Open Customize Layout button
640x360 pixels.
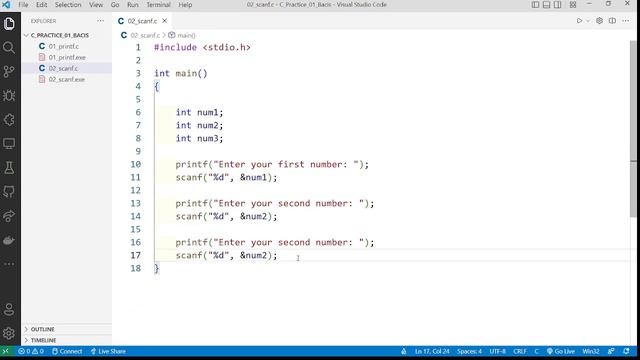tap(573, 4)
